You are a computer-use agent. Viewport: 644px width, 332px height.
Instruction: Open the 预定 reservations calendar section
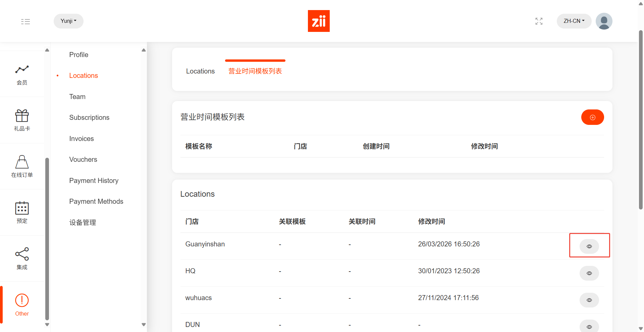pos(22,212)
